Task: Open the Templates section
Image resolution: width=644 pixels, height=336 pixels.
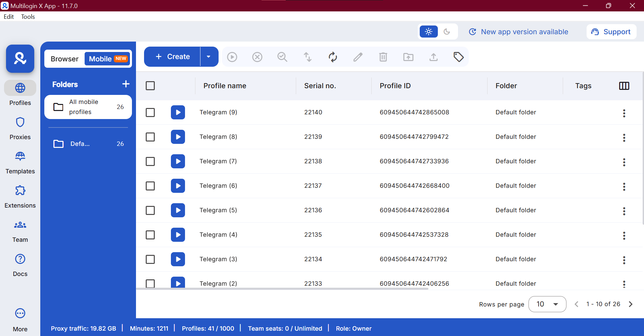Action: coord(20,162)
